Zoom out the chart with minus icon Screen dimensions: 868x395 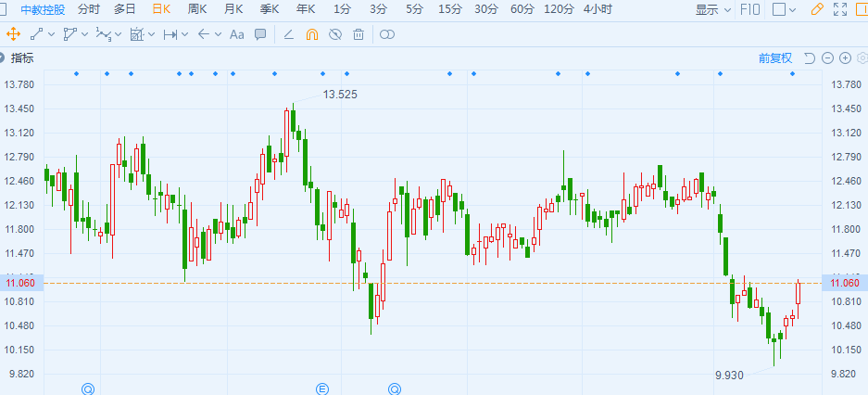(827, 58)
